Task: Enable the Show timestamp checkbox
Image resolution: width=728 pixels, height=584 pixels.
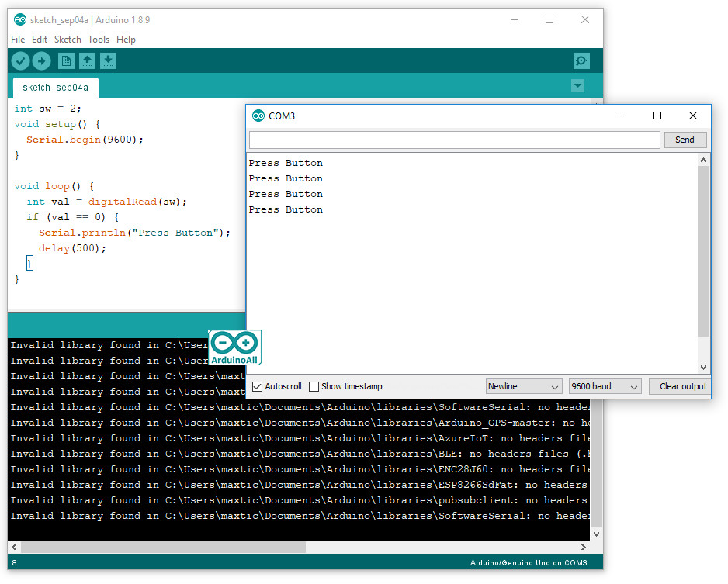Action: tap(314, 386)
